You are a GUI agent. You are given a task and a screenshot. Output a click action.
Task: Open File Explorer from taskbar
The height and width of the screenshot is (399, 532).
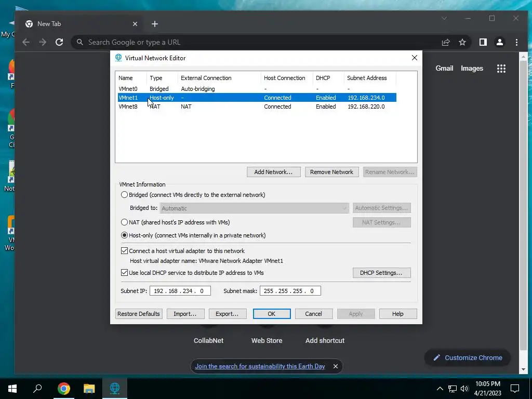(x=89, y=388)
